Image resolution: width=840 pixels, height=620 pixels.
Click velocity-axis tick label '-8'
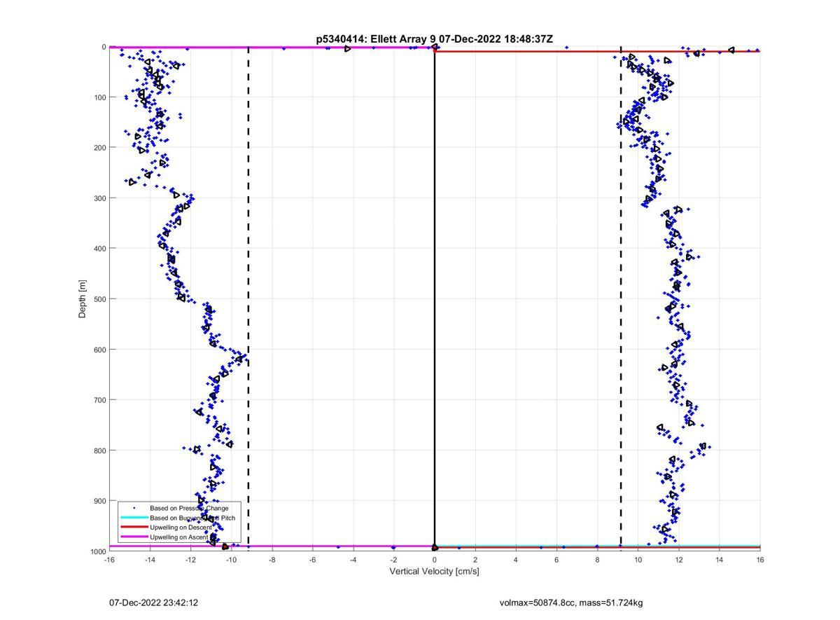coord(272,560)
